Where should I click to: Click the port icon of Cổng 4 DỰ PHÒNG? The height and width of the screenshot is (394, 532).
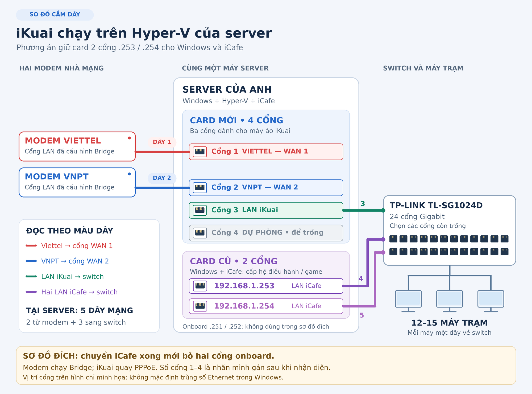click(200, 233)
